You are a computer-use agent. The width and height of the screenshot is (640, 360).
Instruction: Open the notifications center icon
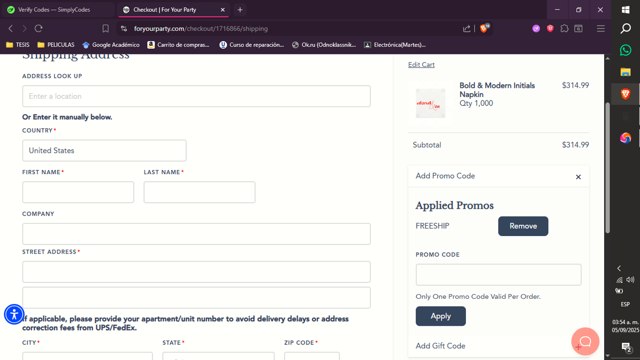tap(626, 347)
